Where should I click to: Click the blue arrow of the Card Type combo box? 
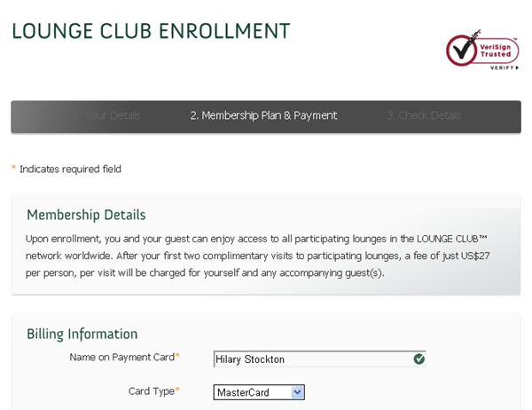pyautogui.click(x=297, y=392)
